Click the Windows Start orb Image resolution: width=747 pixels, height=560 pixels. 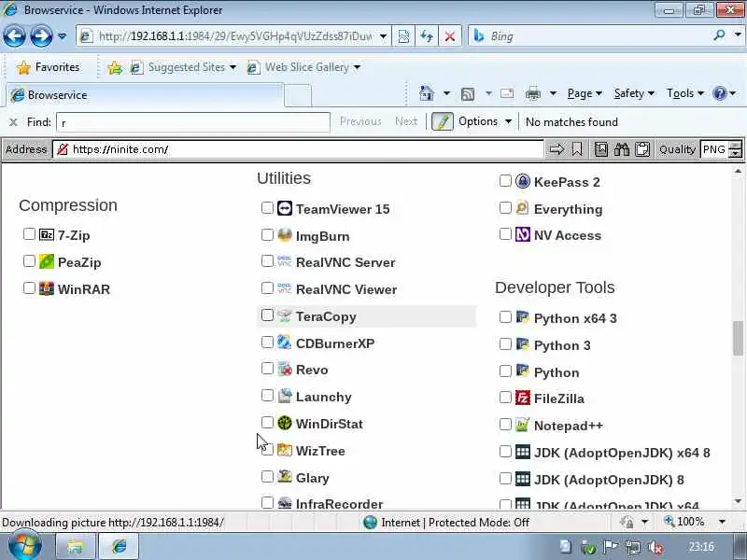25,546
